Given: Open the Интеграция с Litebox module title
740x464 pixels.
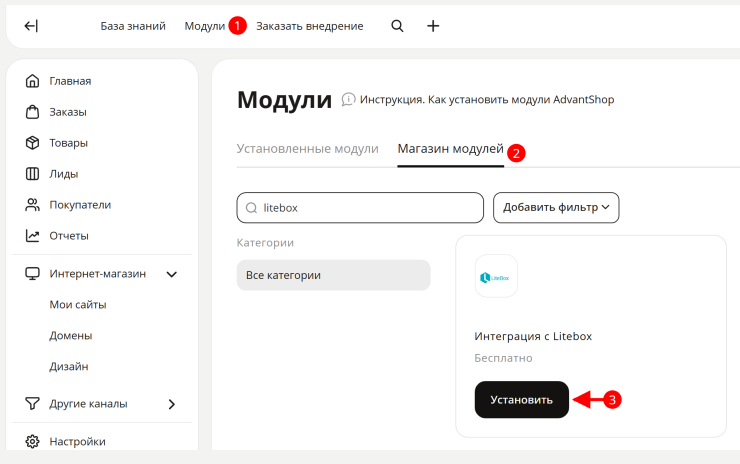Looking at the screenshot, I should coord(533,336).
